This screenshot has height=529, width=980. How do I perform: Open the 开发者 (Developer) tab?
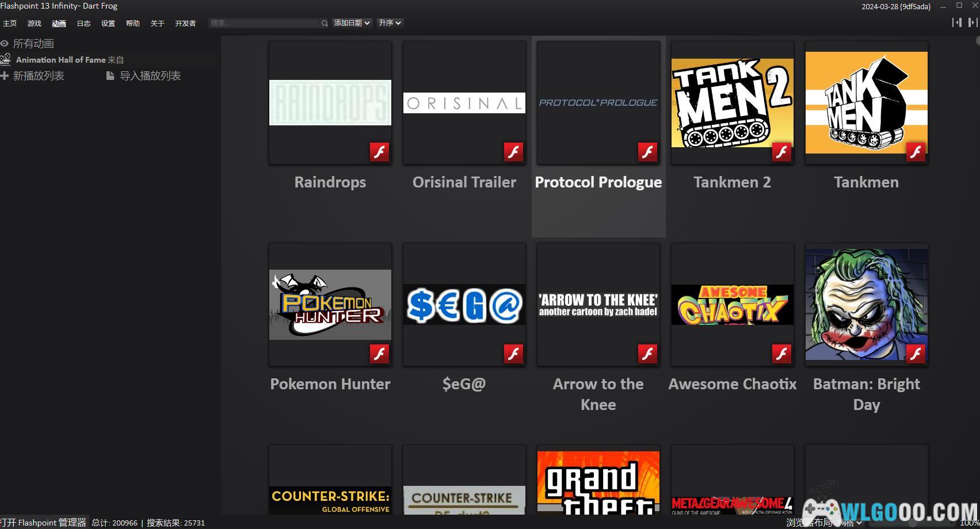(x=185, y=24)
